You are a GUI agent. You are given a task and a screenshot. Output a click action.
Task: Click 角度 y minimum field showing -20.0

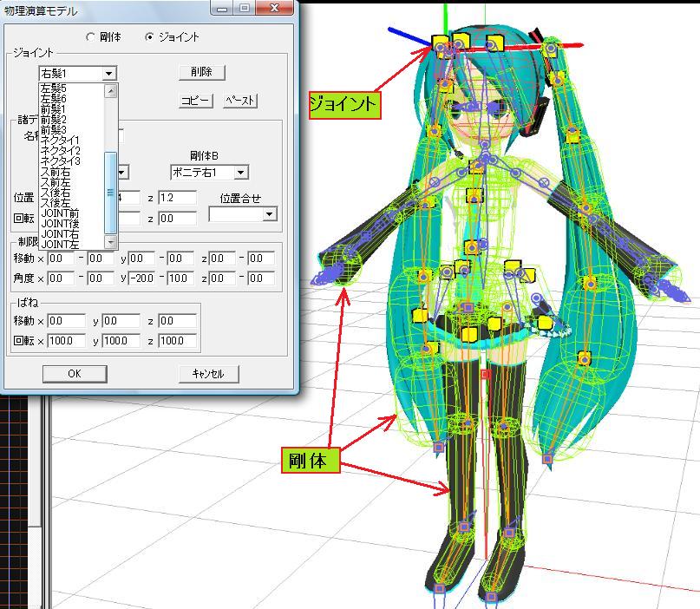click(x=141, y=278)
